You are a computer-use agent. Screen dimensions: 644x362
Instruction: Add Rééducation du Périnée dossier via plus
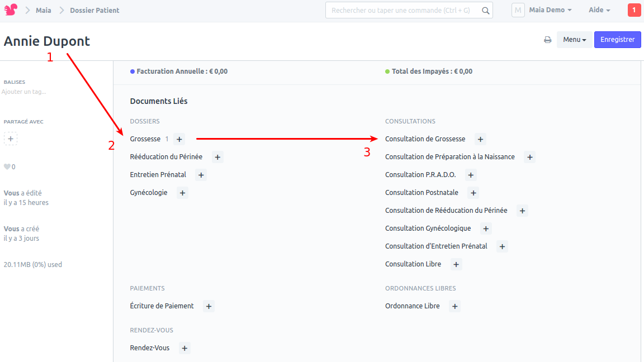click(217, 157)
